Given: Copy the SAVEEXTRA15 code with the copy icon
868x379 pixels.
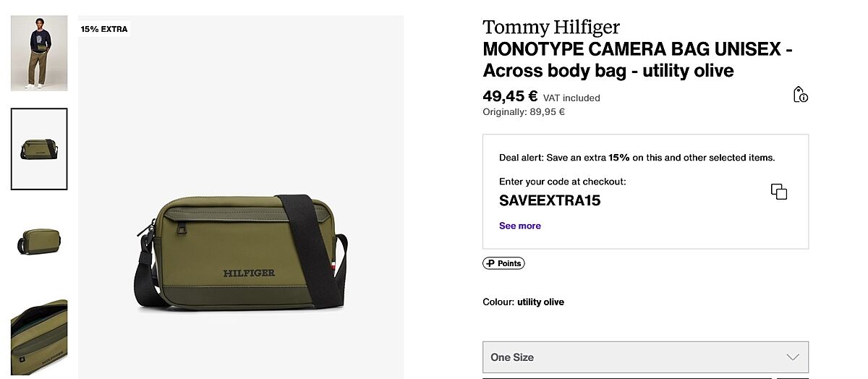Looking at the screenshot, I should pyautogui.click(x=778, y=192).
